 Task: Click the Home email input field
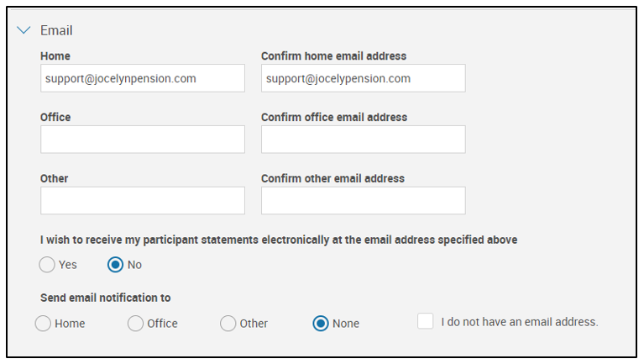[142, 79]
